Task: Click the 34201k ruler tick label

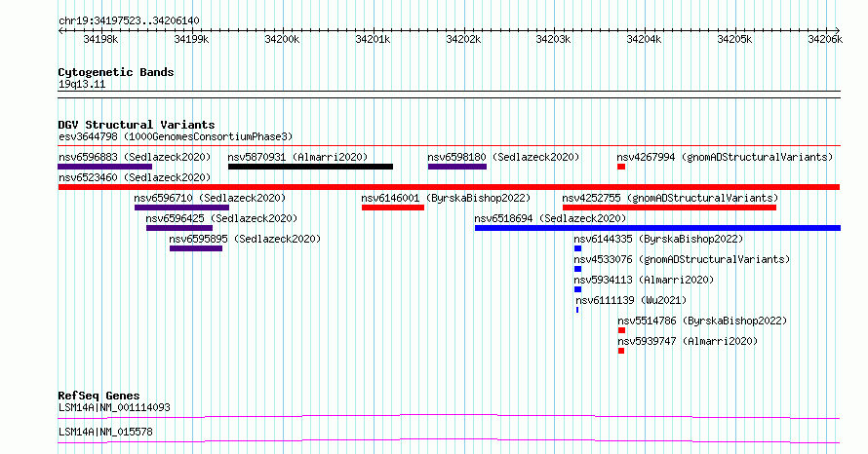Action: [x=373, y=39]
